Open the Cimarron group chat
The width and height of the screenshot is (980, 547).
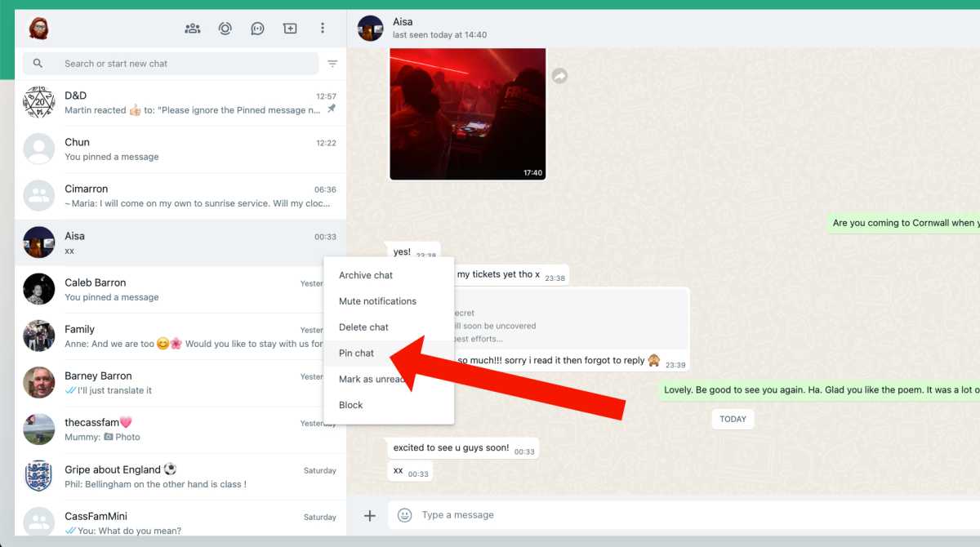pyautogui.click(x=180, y=196)
